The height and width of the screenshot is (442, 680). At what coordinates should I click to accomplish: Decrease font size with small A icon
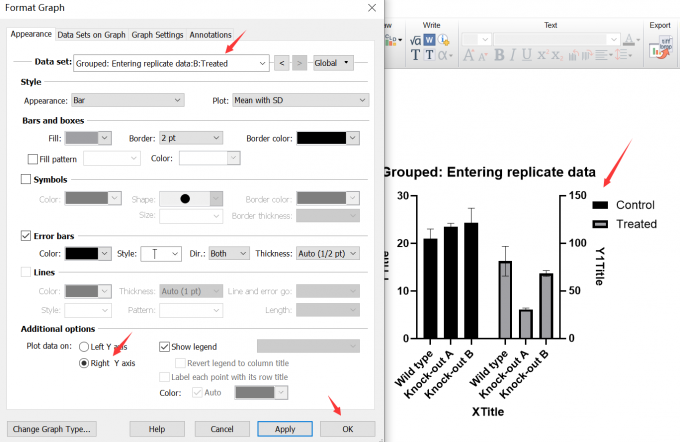[x=483, y=56]
